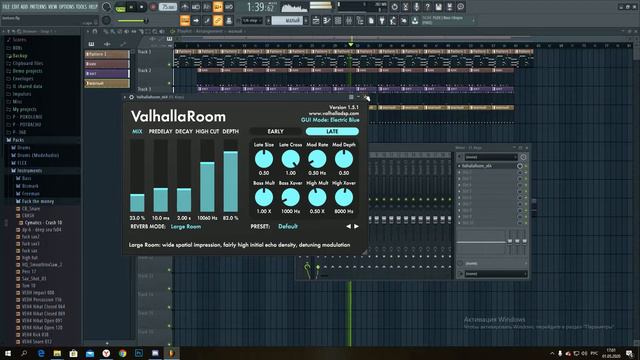The width and height of the screenshot is (640, 360).
Task: Click the ValhallaRoom plugin options gear icon
Action: [131, 97]
